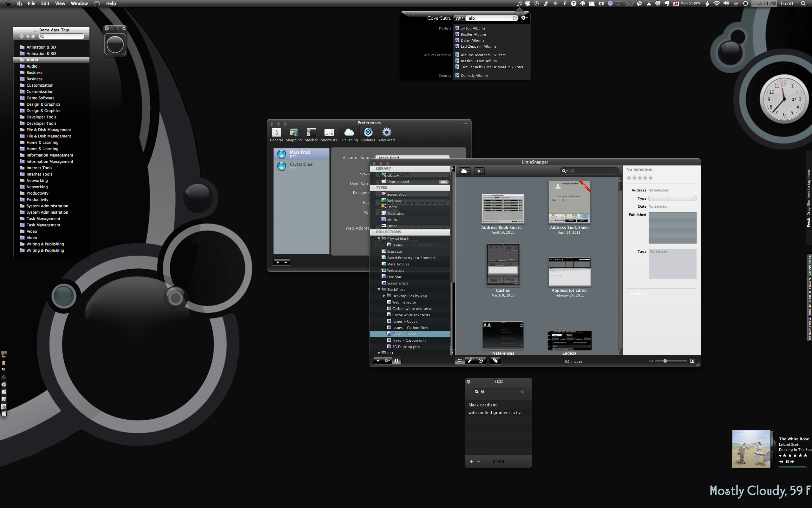
Task: Select CrystalClear FTP account
Action: pyautogui.click(x=301, y=166)
